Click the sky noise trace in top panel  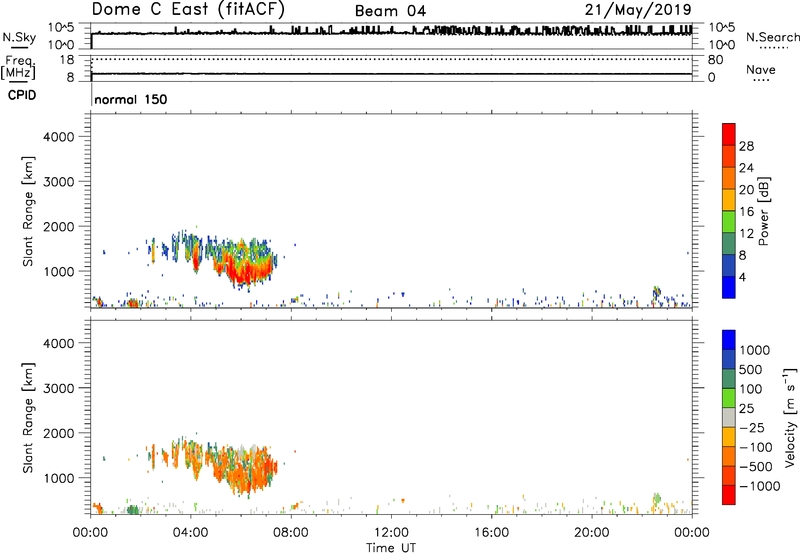coord(391,32)
